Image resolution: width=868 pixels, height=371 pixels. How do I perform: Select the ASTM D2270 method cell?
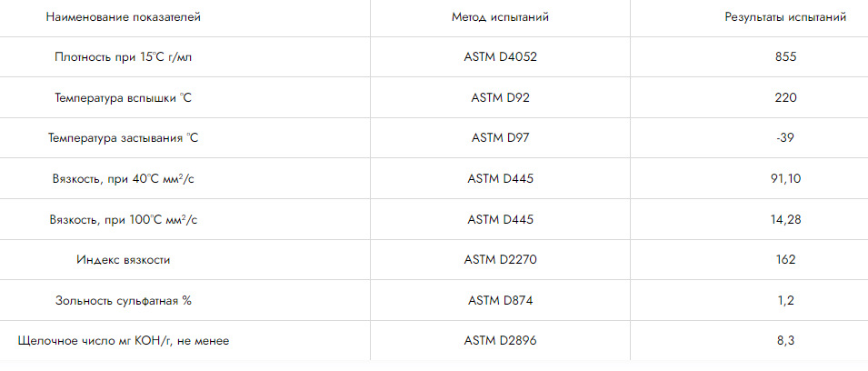500,260
